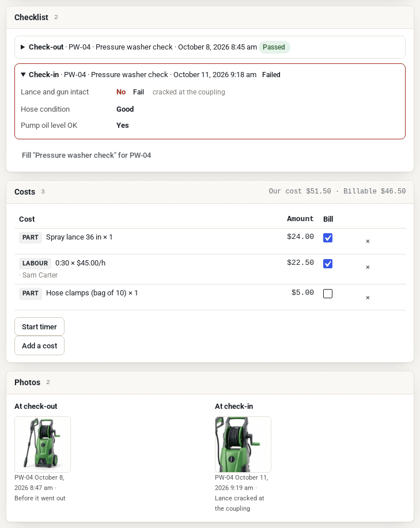The image size is (420, 528).
Task: Click the Start timer button
Action: pos(39,326)
